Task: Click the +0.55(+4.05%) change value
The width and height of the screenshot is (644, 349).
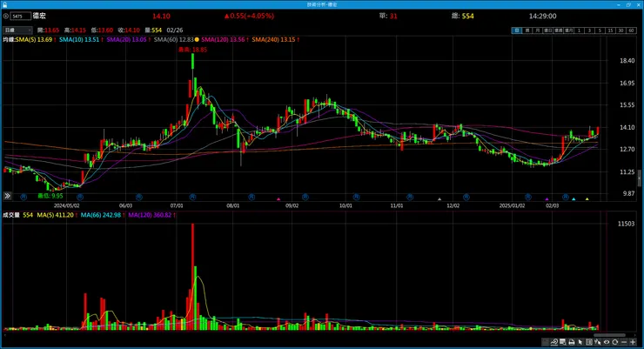Action: click(249, 16)
